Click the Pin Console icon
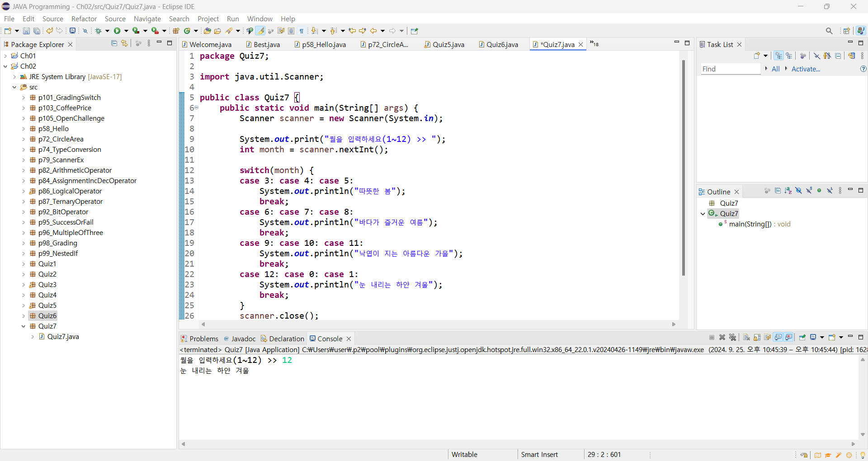This screenshot has height=461, width=868. coord(802,337)
